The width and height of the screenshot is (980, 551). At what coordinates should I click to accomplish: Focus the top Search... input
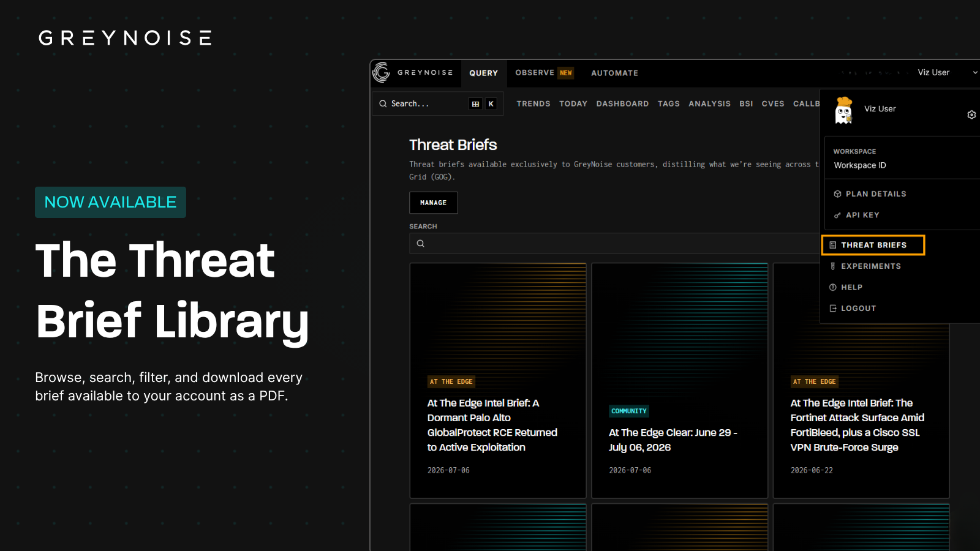437,103
